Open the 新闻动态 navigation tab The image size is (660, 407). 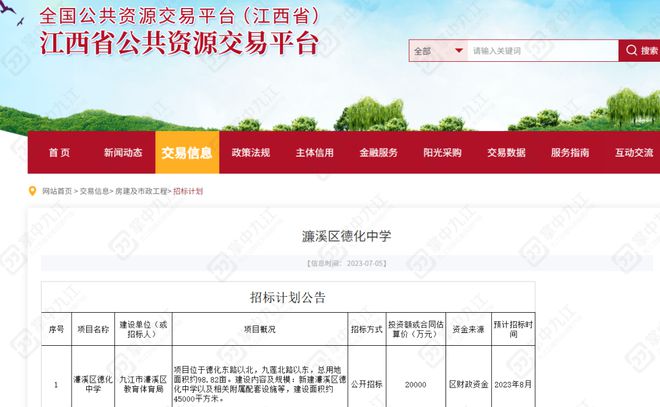123,152
